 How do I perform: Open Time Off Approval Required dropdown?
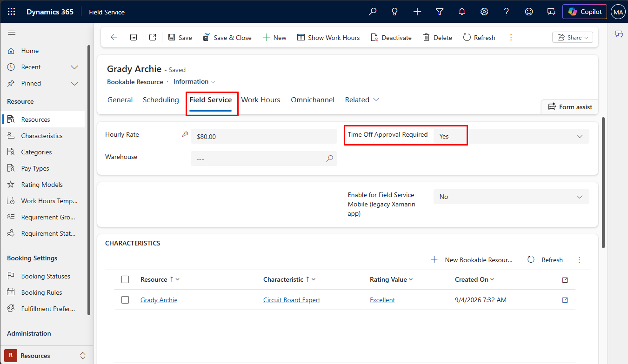[511, 136]
